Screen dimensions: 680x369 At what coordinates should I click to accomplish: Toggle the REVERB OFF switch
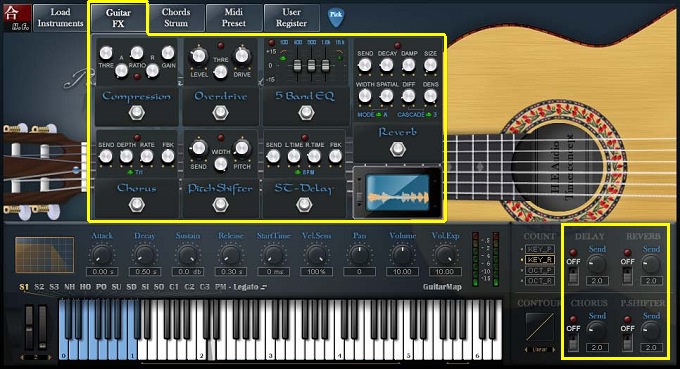point(628,275)
